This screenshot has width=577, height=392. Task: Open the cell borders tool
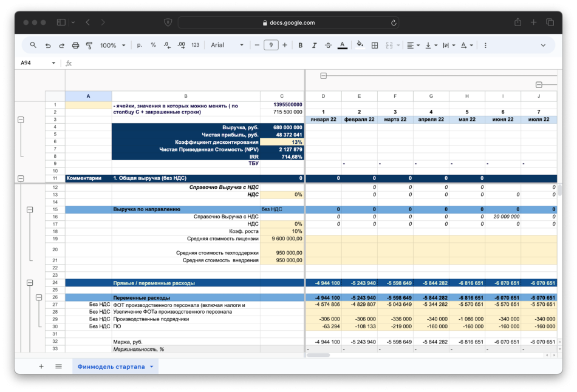[x=375, y=46]
